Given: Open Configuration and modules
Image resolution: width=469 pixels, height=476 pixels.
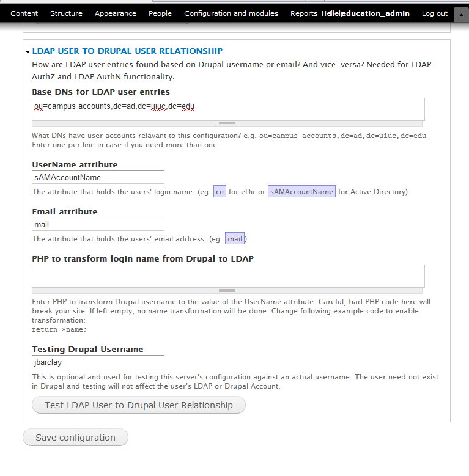Looking at the screenshot, I should [x=231, y=13].
